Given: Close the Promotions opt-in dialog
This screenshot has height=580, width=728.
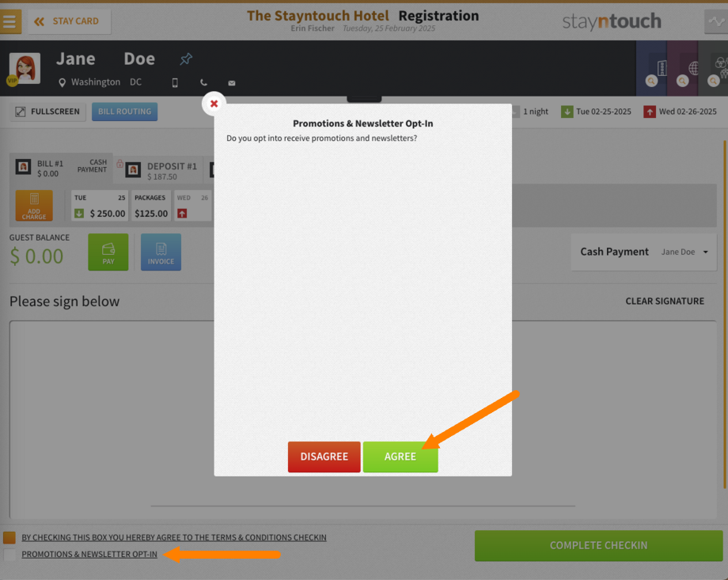Looking at the screenshot, I should coord(214,104).
